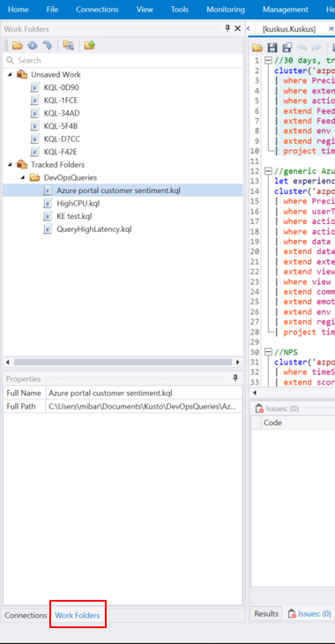Click the tree scrollbar right arrow
The width and height of the screenshot is (335, 644).
tap(237, 363)
